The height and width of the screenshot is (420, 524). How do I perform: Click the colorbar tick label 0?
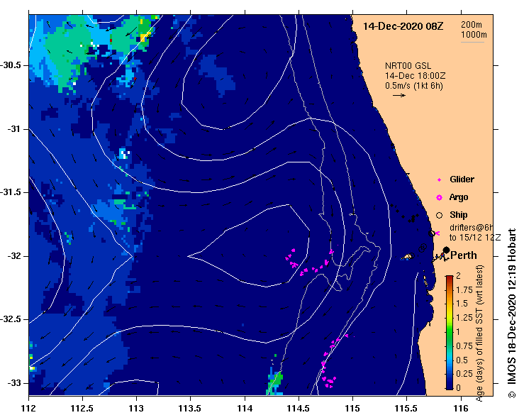coord(459,388)
